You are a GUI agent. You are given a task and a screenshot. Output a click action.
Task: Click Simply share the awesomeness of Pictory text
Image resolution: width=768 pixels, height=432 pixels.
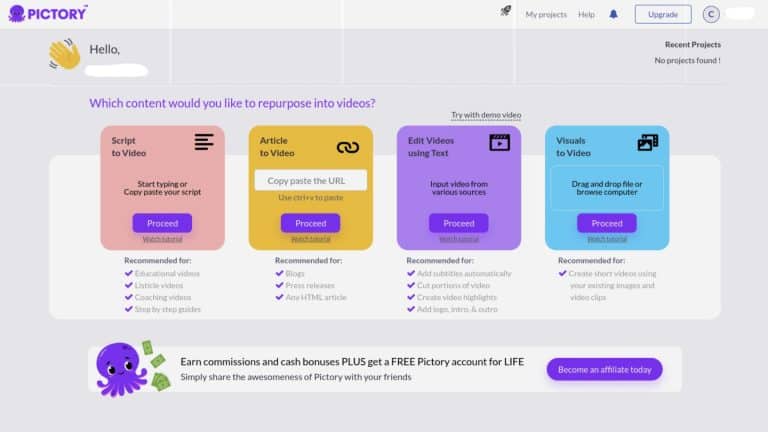(x=296, y=377)
